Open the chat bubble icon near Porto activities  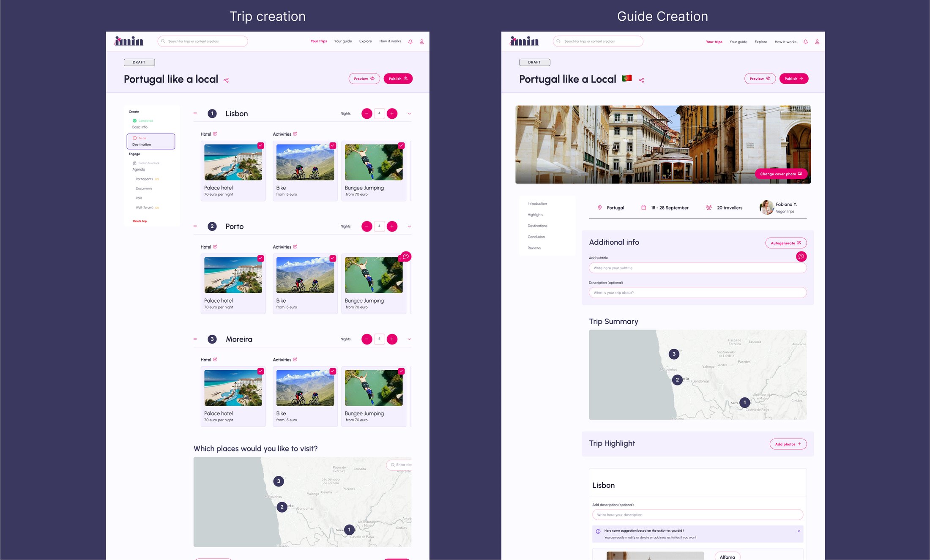click(406, 257)
